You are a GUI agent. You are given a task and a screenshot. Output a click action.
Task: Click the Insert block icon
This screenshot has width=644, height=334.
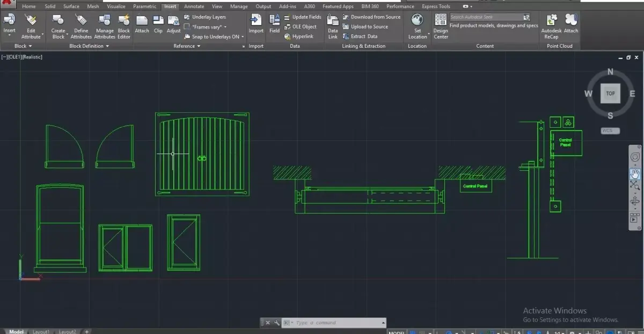pyautogui.click(x=9, y=20)
